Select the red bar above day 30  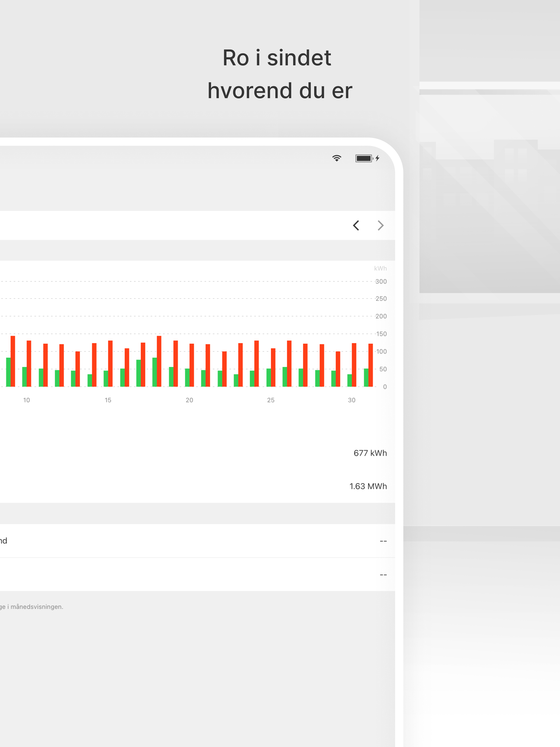[354, 365]
